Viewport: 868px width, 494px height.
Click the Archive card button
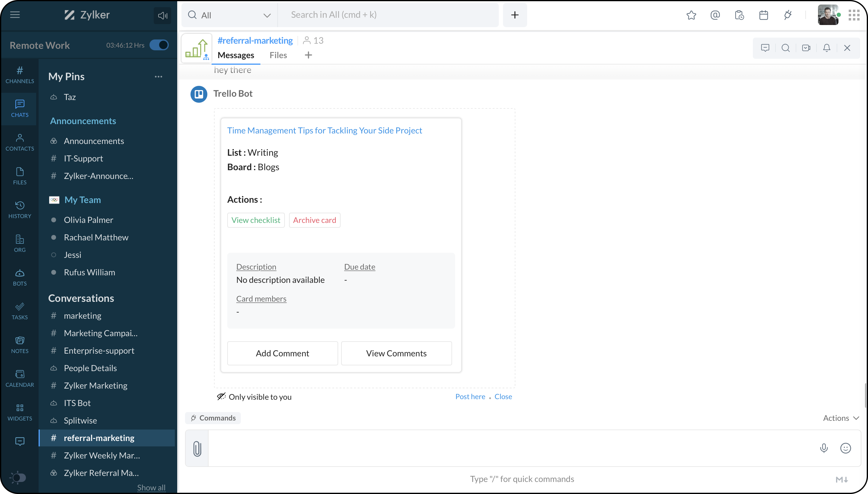click(315, 220)
